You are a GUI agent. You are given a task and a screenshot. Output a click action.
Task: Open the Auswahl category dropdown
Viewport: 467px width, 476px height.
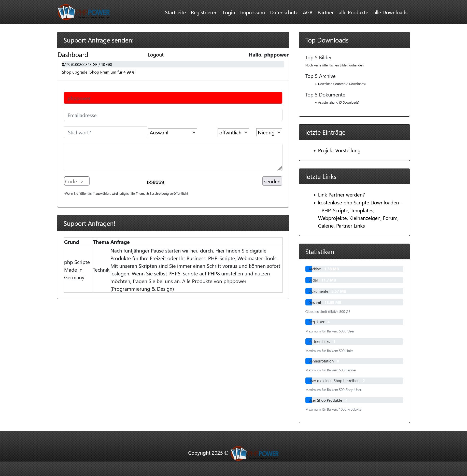click(172, 133)
